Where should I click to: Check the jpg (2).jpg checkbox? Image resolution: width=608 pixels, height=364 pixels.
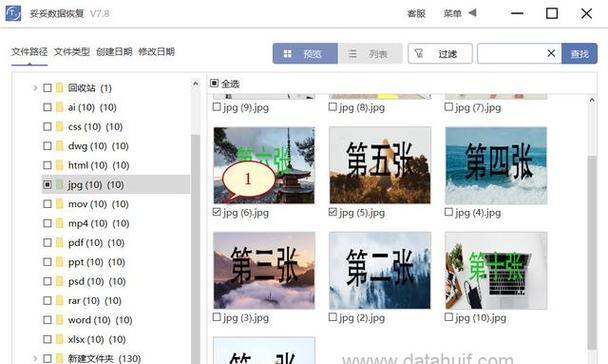pyautogui.click(x=333, y=317)
